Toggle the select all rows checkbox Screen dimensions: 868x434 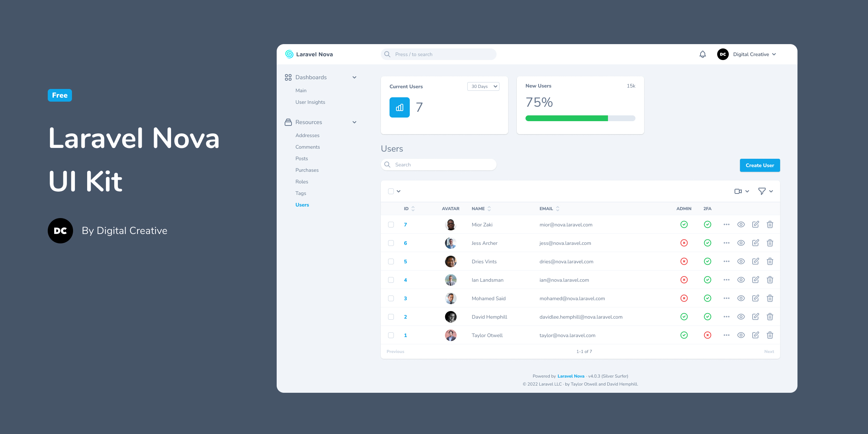click(x=391, y=192)
